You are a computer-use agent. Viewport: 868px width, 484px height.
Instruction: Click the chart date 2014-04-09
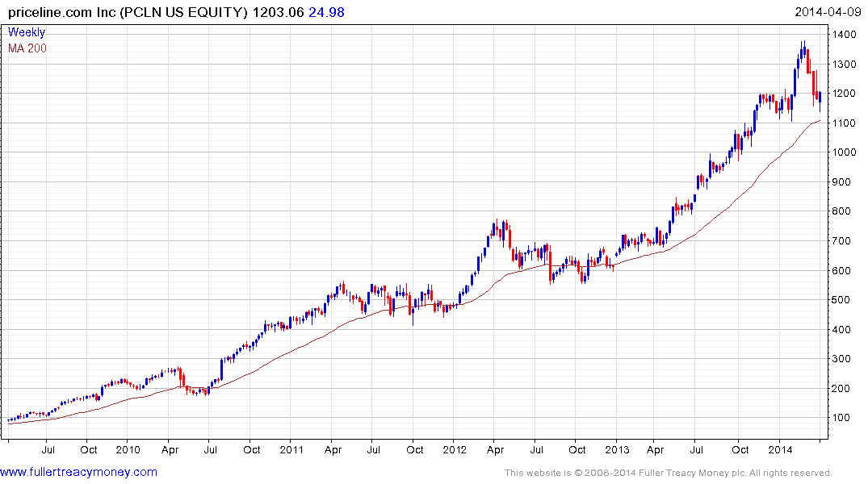pyautogui.click(x=828, y=12)
